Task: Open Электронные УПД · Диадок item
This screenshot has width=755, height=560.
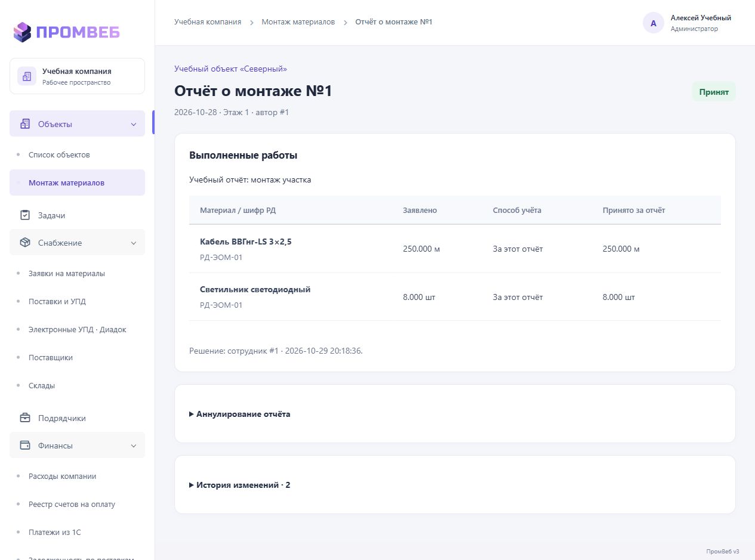Action: pos(78,329)
